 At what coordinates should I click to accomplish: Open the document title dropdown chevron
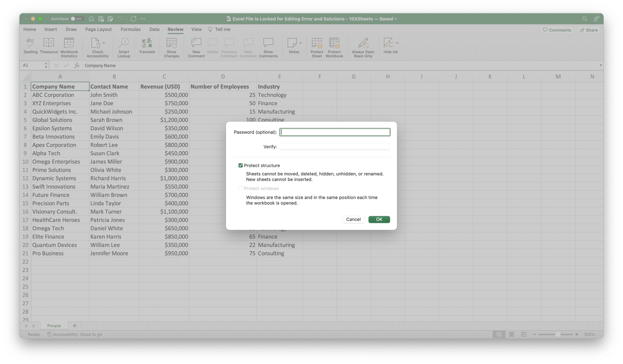coord(396,19)
